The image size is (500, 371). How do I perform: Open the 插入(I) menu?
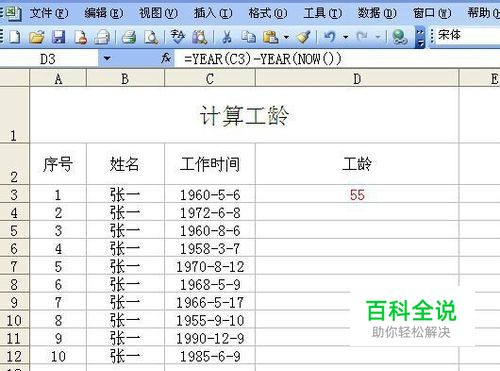click(x=213, y=13)
